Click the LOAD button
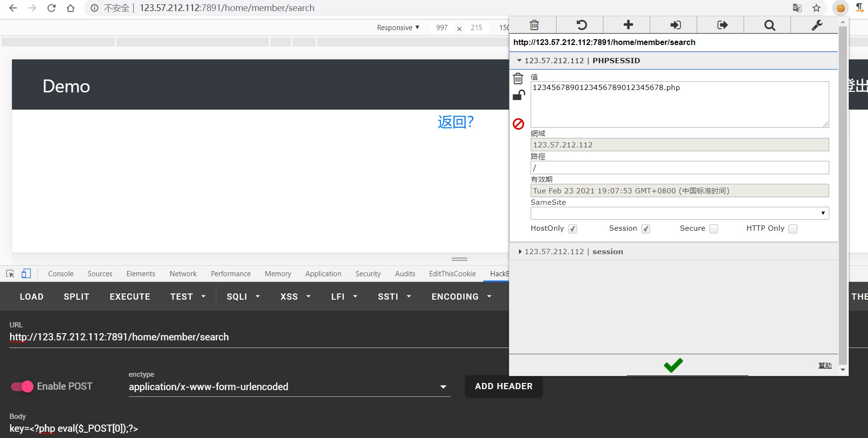 click(x=32, y=297)
